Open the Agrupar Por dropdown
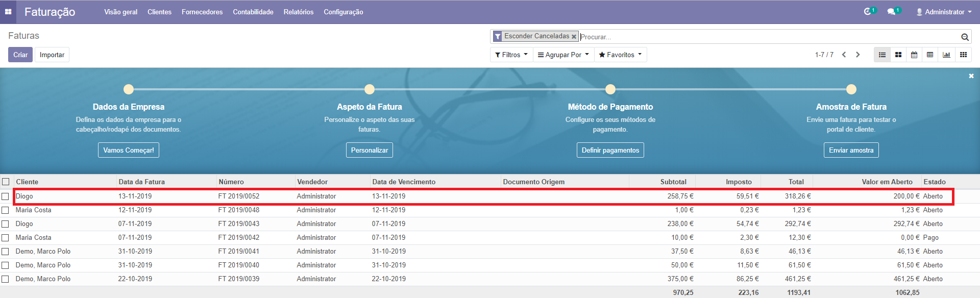The height and width of the screenshot is (298, 980). coord(563,55)
